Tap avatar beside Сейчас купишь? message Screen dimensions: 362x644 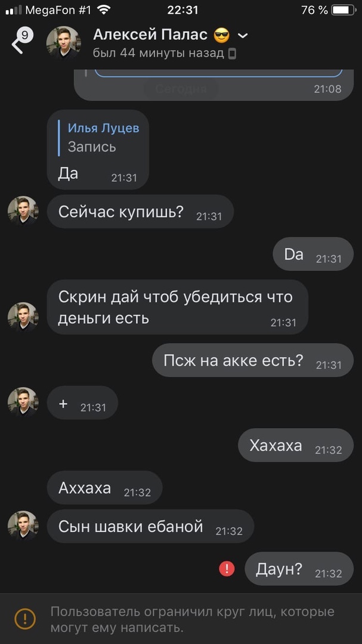coord(23,211)
